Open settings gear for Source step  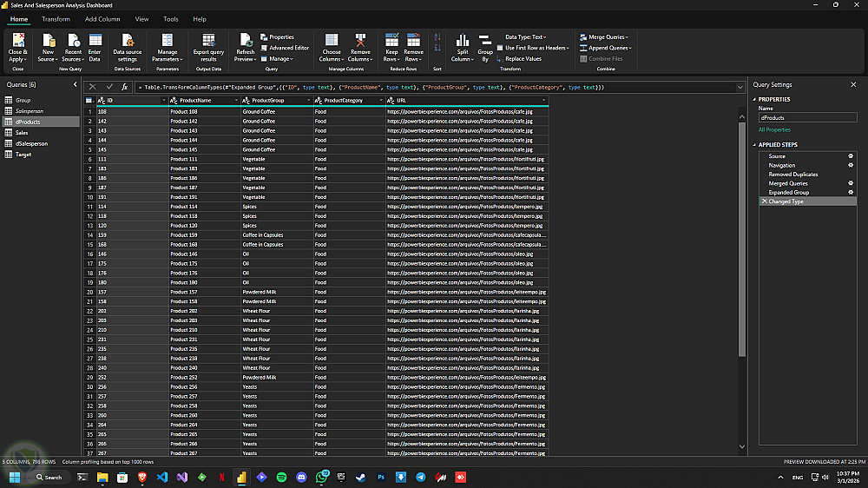[851, 156]
